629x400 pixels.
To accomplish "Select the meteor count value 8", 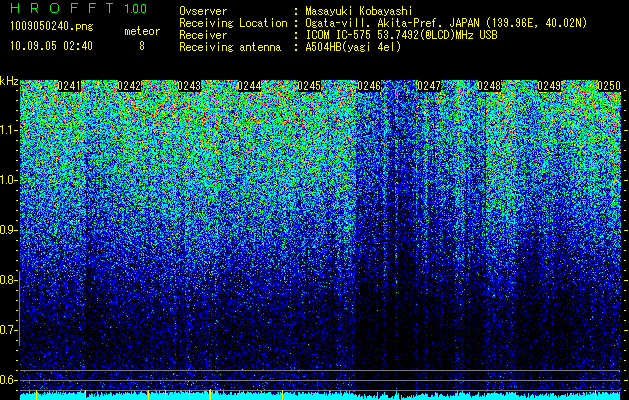I will point(142,46).
